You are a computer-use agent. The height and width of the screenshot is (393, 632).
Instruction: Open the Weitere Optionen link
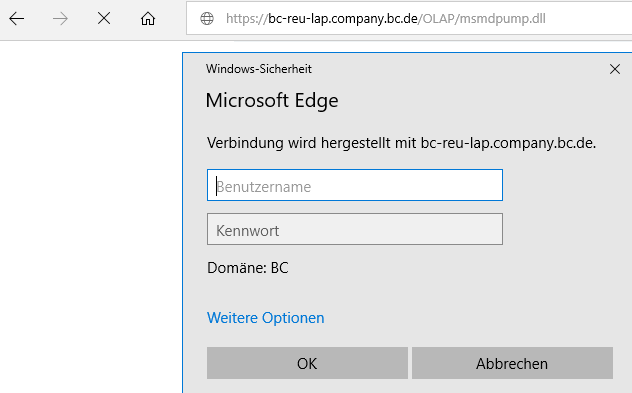pos(266,318)
